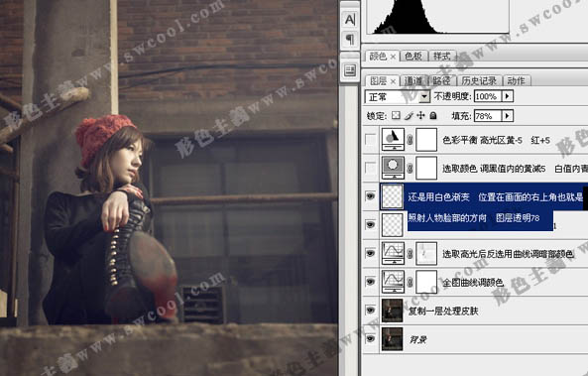Select the Selective Color adjustment layer icon
Viewport: 588px width, 376px height.
click(393, 168)
